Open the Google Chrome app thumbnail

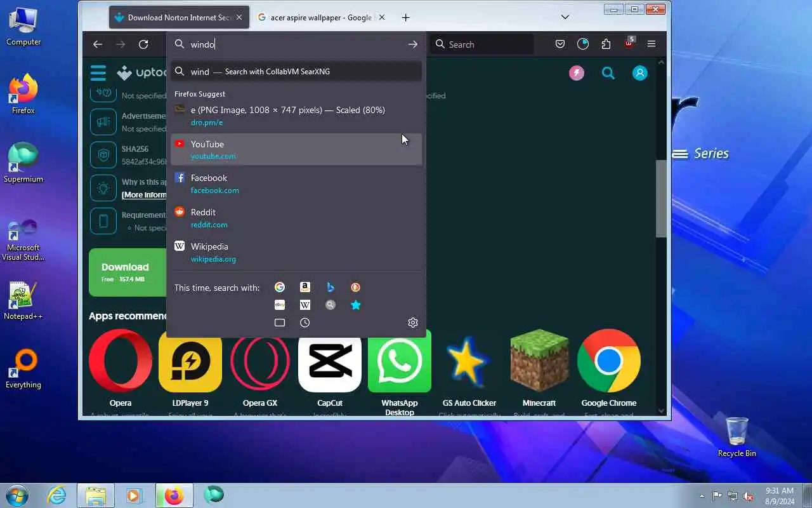click(x=609, y=361)
